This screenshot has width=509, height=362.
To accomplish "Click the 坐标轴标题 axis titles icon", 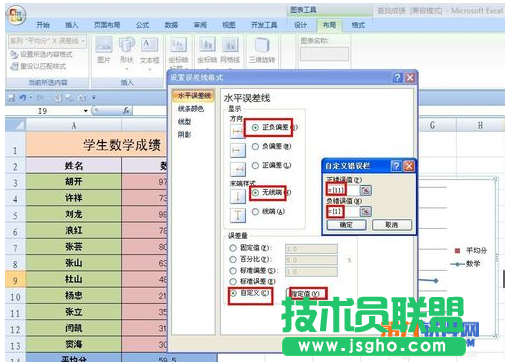I will [178, 44].
